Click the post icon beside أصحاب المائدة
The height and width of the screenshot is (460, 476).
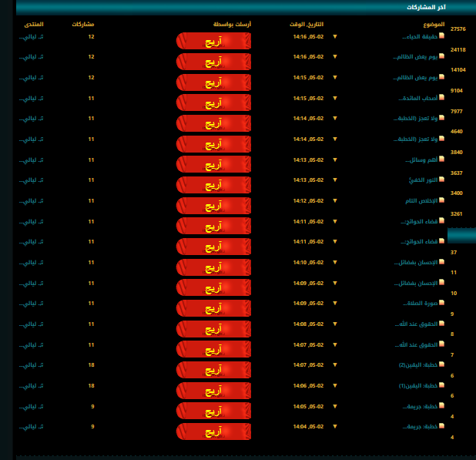click(x=442, y=98)
